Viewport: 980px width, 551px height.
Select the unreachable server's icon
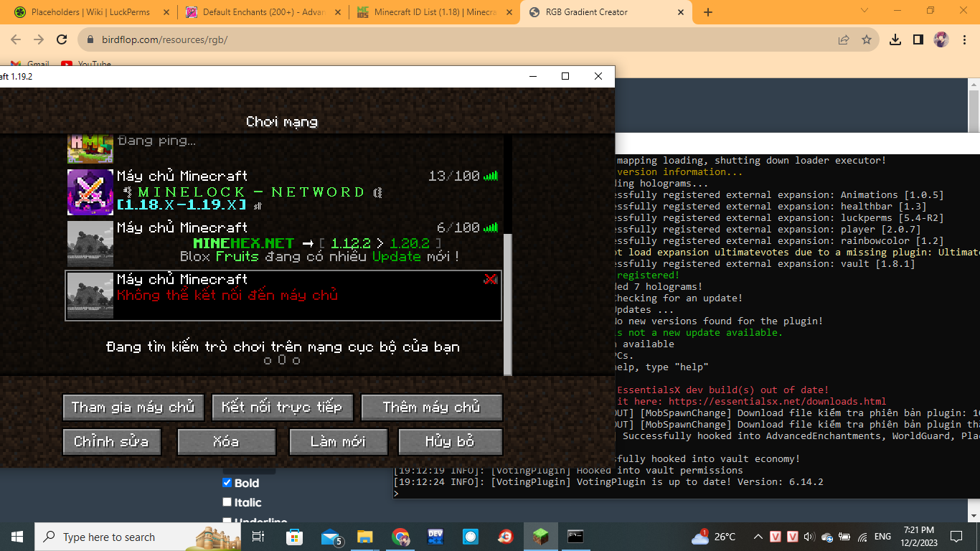click(x=90, y=296)
